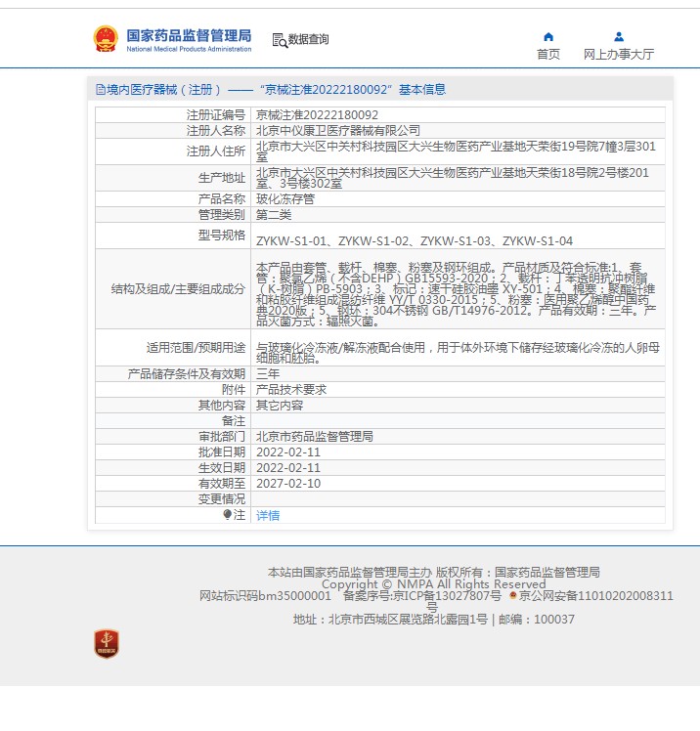This screenshot has height=731, width=700.
Task: Click the police badge icon near 京公网安备
Action: click(x=513, y=595)
